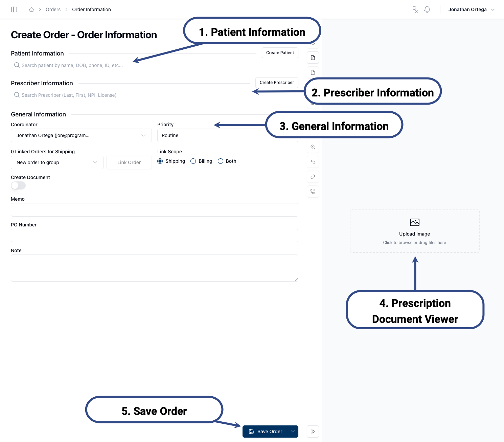The width and height of the screenshot is (504, 442).
Task: Choose Billing as the link scope
Action: click(x=193, y=161)
